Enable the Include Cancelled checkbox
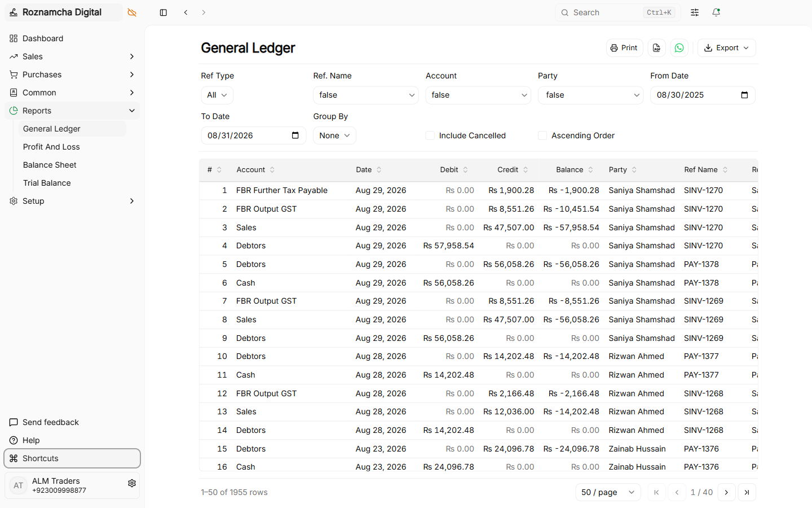This screenshot has width=812, height=508. pyautogui.click(x=430, y=135)
